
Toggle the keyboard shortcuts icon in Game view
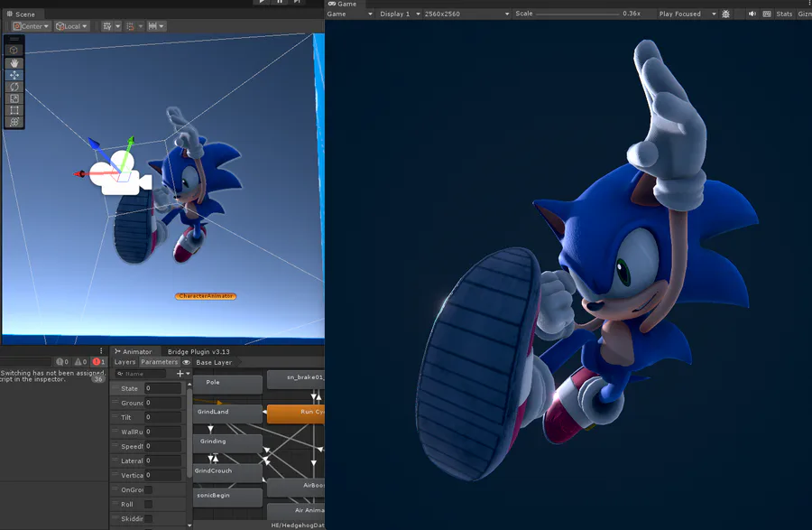(767, 14)
